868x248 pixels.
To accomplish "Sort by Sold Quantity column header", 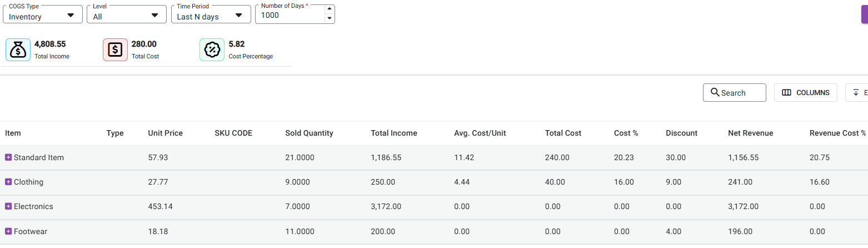I will coord(309,133).
